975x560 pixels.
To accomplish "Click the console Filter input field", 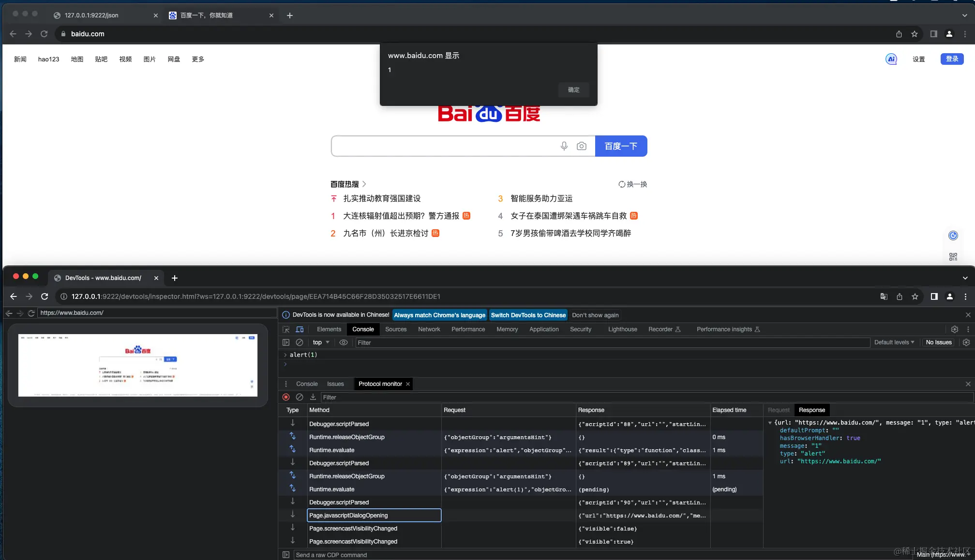I will (612, 342).
